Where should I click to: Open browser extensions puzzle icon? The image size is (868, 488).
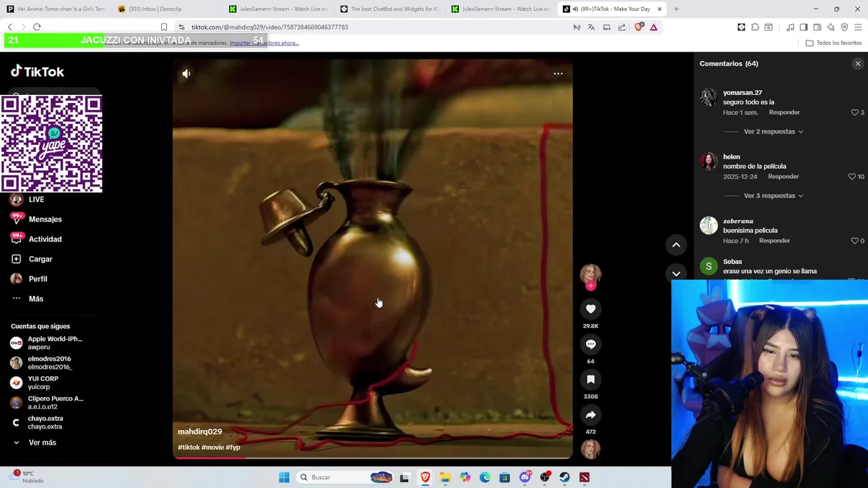coord(755,27)
